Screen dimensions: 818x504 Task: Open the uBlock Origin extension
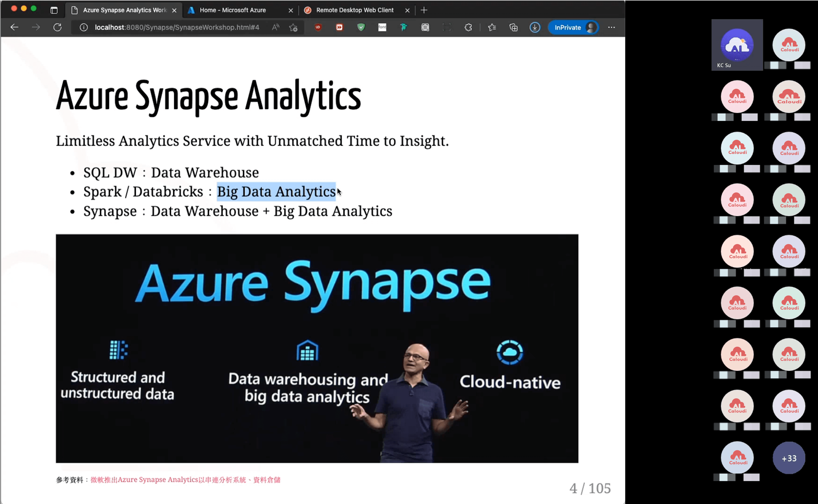pos(318,27)
